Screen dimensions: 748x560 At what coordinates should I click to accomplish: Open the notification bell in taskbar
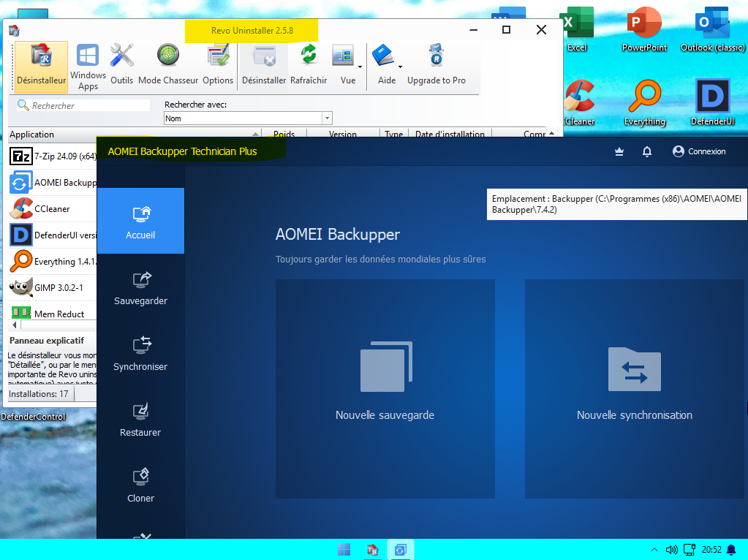click(x=731, y=550)
